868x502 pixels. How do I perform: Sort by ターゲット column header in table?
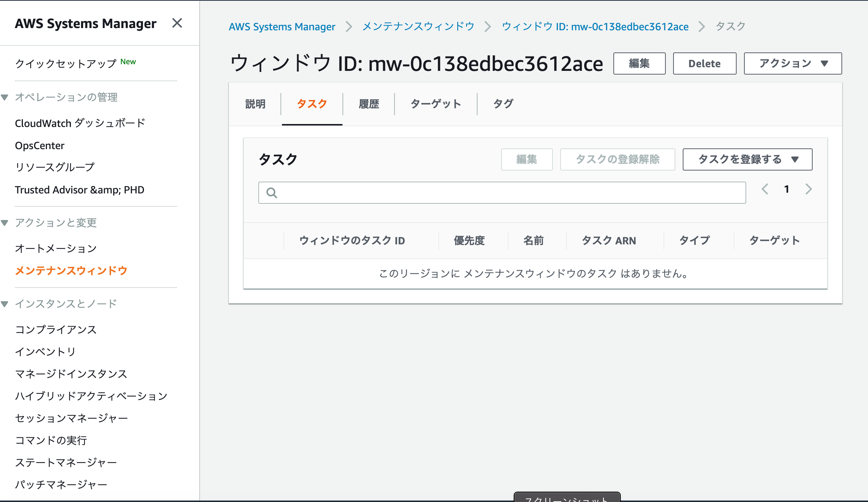click(774, 241)
